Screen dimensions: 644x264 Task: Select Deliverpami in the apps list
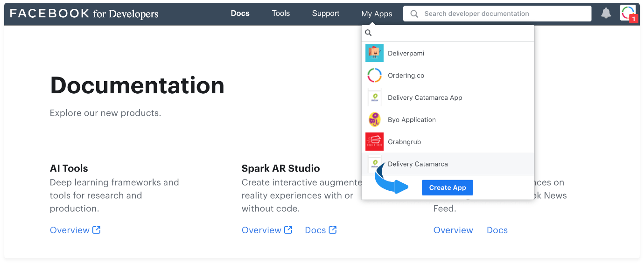coord(448,53)
